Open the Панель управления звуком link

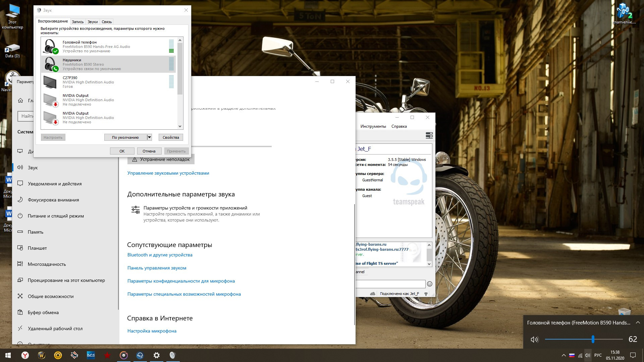click(157, 268)
